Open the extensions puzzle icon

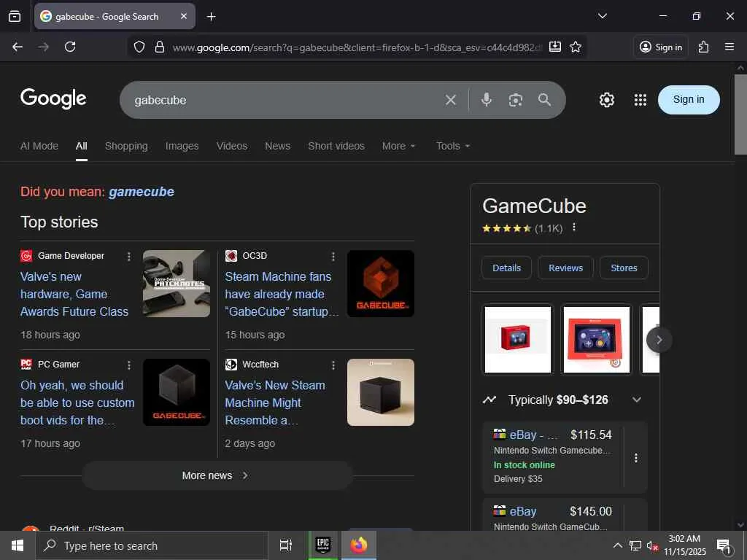[704, 47]
